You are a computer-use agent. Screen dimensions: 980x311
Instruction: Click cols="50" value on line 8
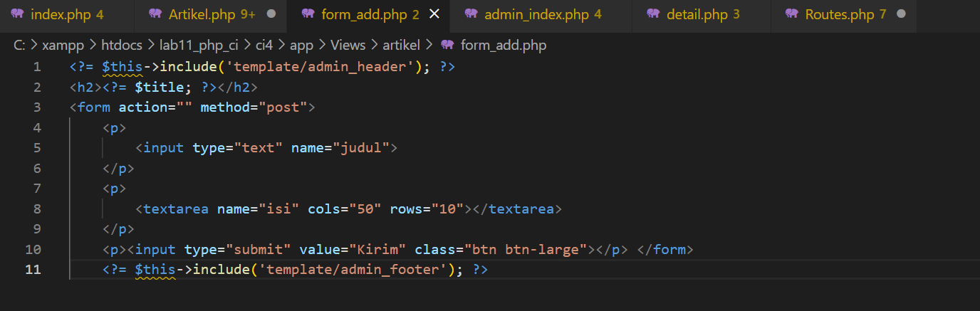[x=365, y=209]
